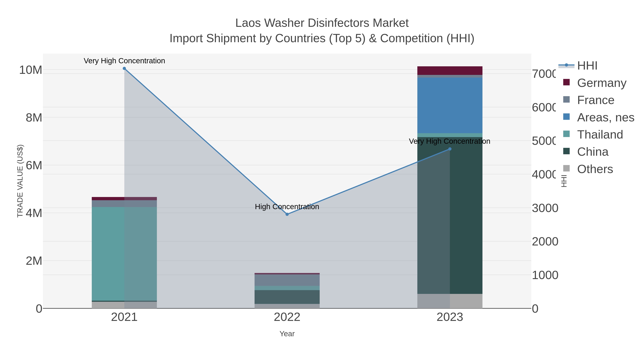Click the 2022 x-axis label
This screenshot has width=644, height=362.
[287, 317]
